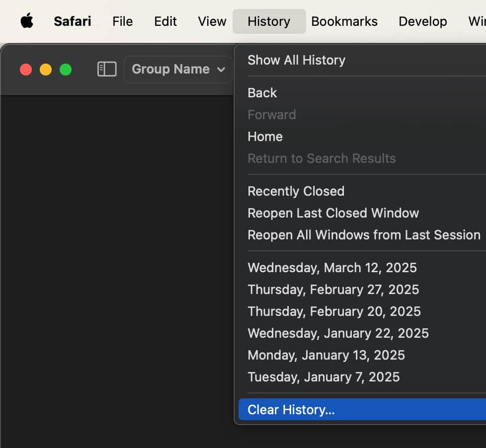Go to the Home page

pyautogui.click(x=265, y=136)
